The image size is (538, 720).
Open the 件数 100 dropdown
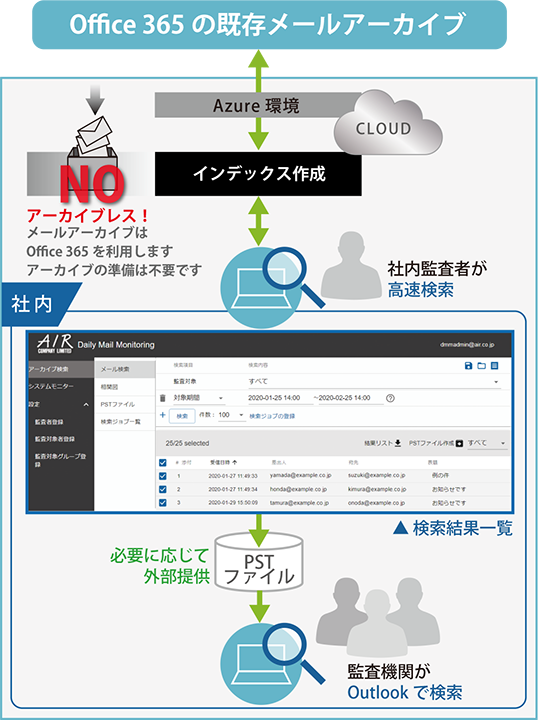232,415
